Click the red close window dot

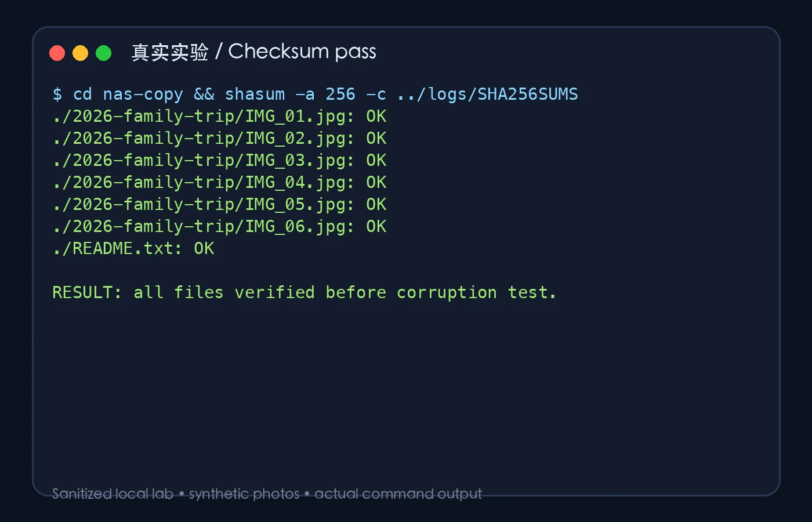point(57,53)
